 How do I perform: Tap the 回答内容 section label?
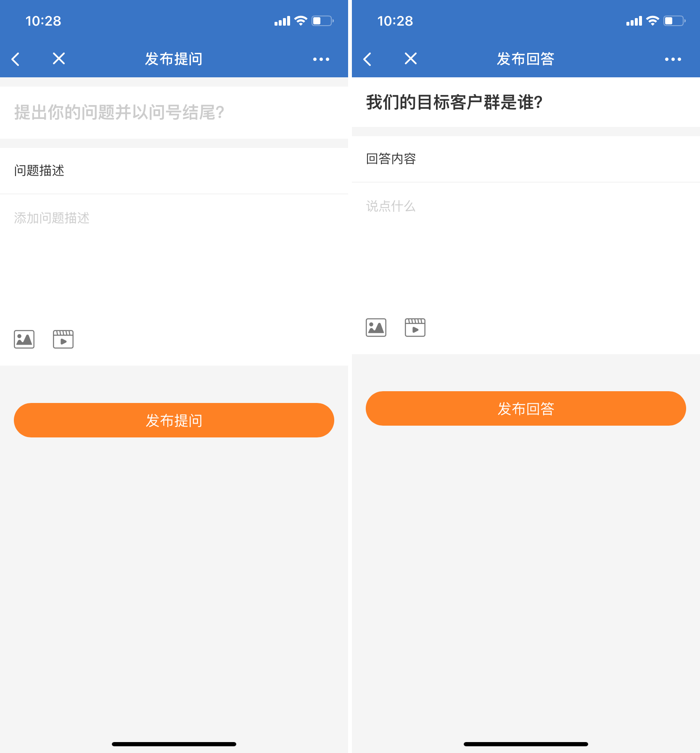click(x=391, y=159)
